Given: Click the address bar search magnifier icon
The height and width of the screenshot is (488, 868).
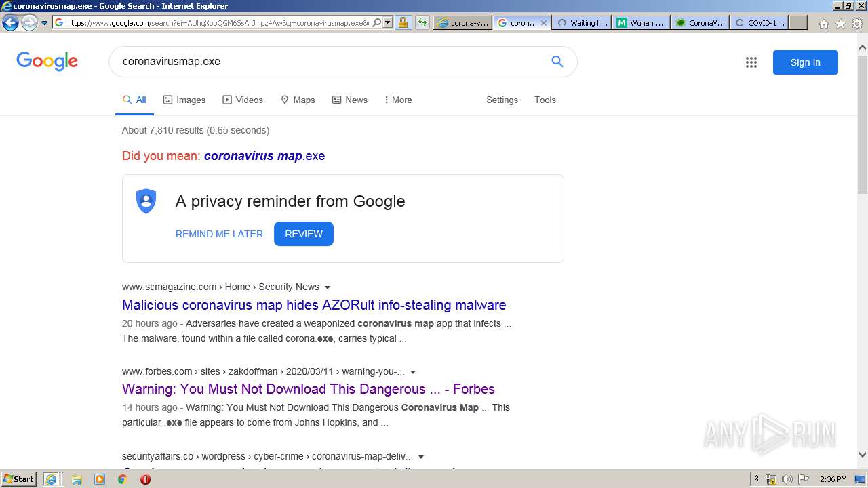Looking at the screenshot, I should point(377,22).
